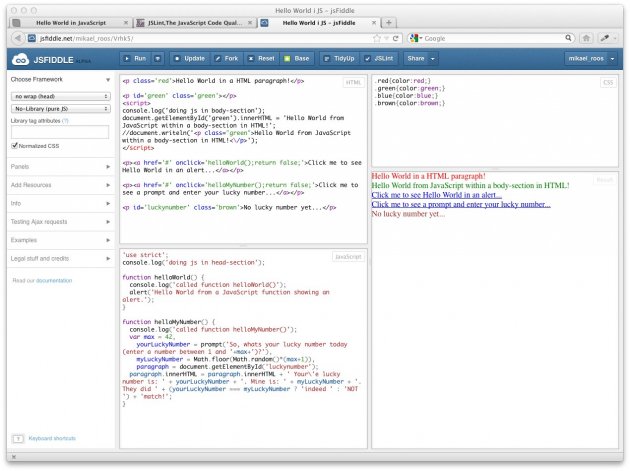Click the browser URL address field
The height and width of the screenshot is (471, 630).
[205, 38]
